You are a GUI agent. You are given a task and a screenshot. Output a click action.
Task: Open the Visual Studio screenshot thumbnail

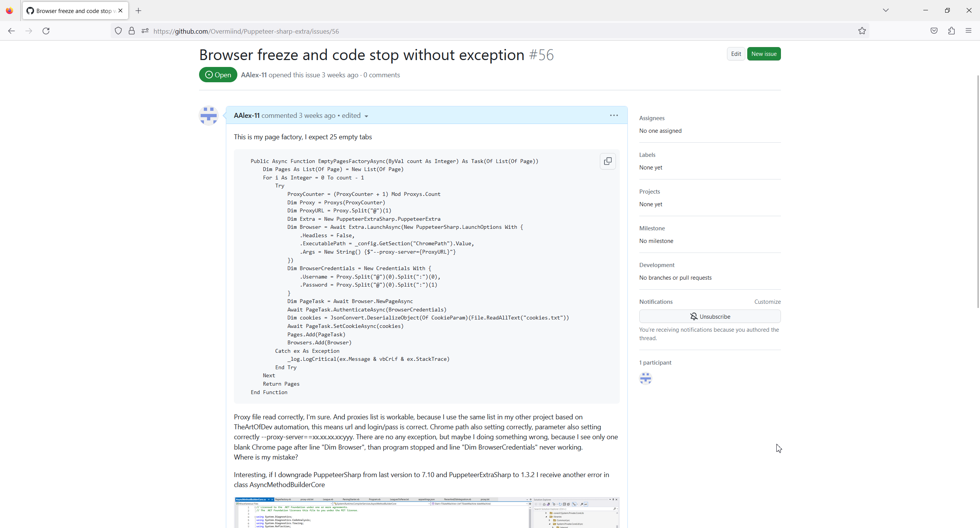[x=426, y=513]
